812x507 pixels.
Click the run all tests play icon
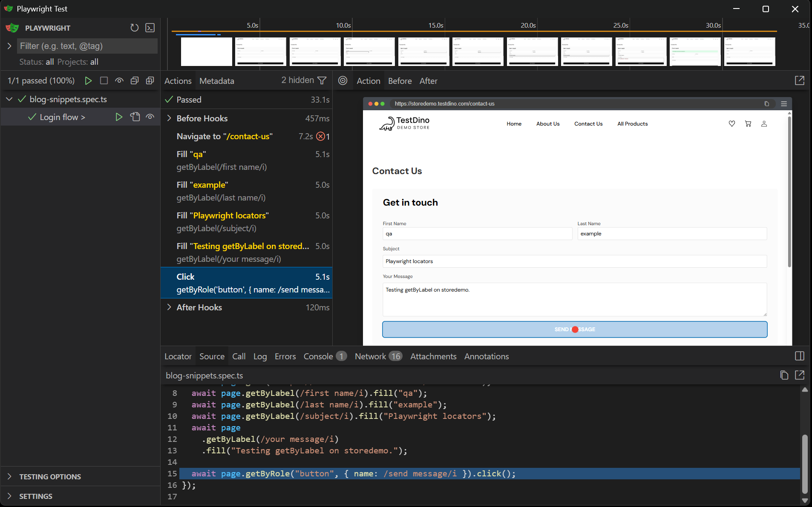point(88,80)
